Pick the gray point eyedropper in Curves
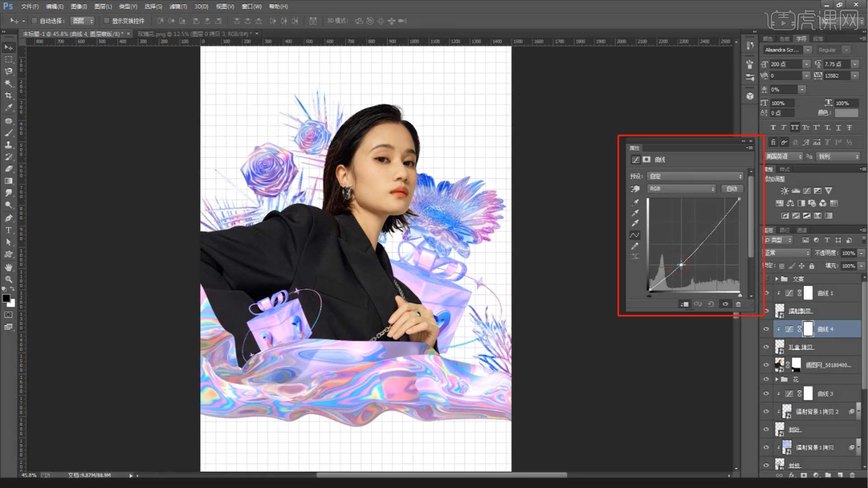The image size is (868, 488). coord(635,213)
